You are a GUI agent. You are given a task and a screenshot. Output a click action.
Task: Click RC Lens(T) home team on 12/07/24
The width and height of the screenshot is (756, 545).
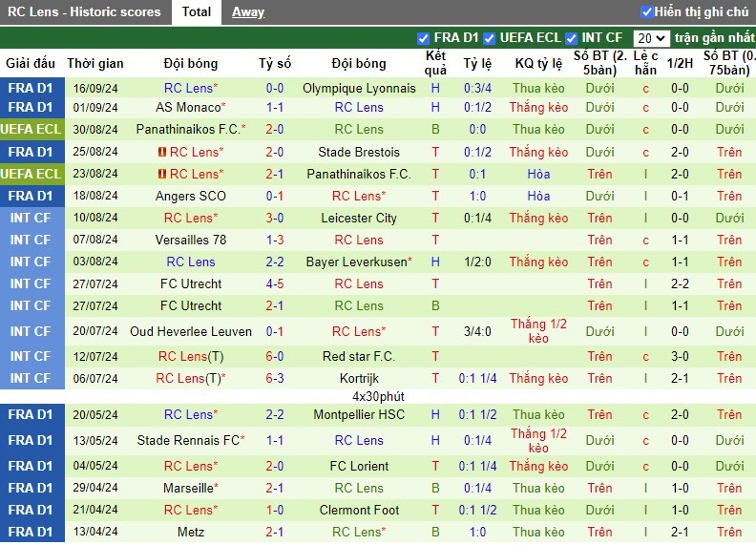[191, 356]
